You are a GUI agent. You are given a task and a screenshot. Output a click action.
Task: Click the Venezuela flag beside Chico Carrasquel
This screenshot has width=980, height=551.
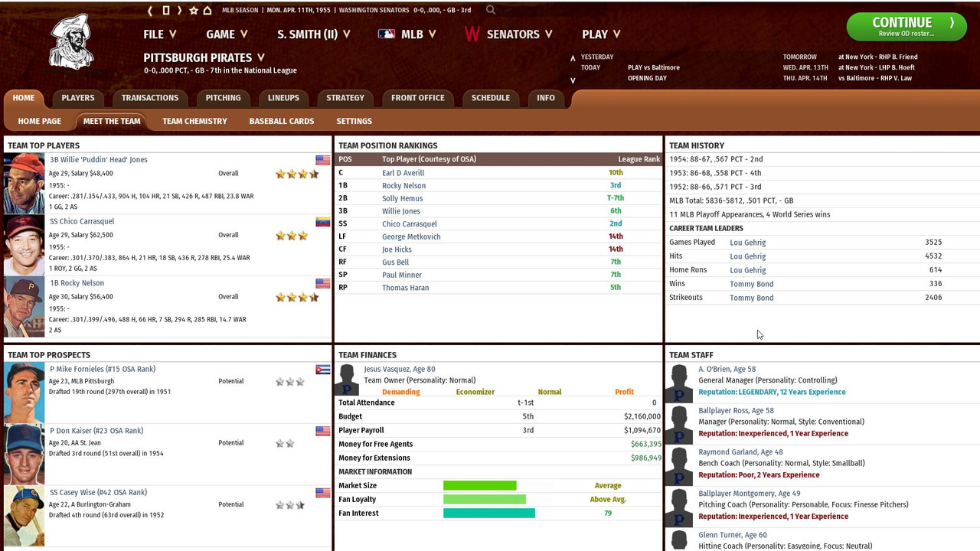click(x=323, y=222)
